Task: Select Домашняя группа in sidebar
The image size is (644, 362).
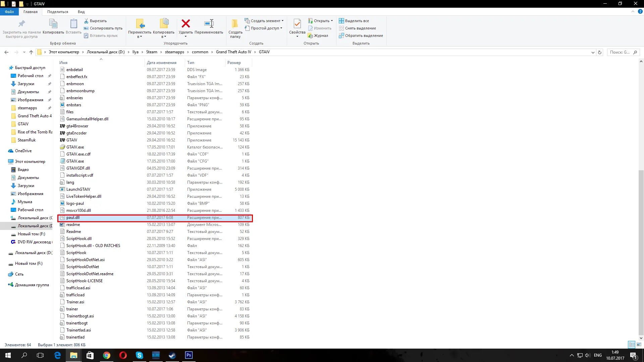Action: (32, 285)
